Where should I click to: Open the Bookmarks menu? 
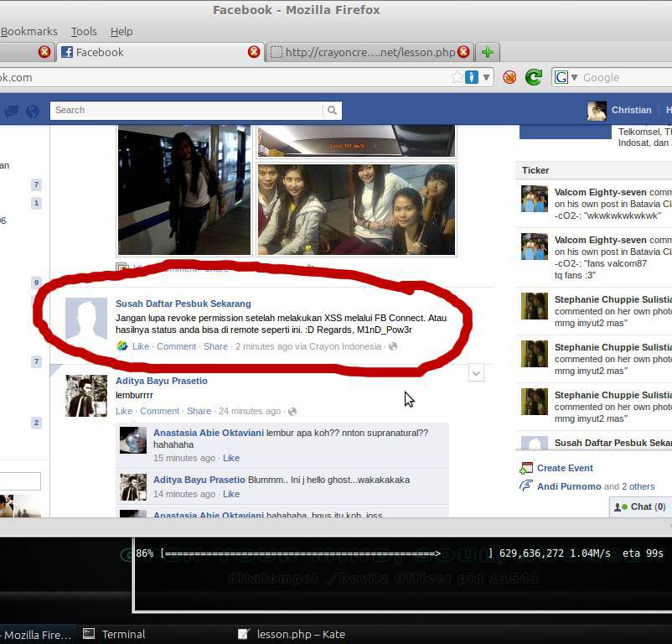pyautogui.click(x=28, y=31)
